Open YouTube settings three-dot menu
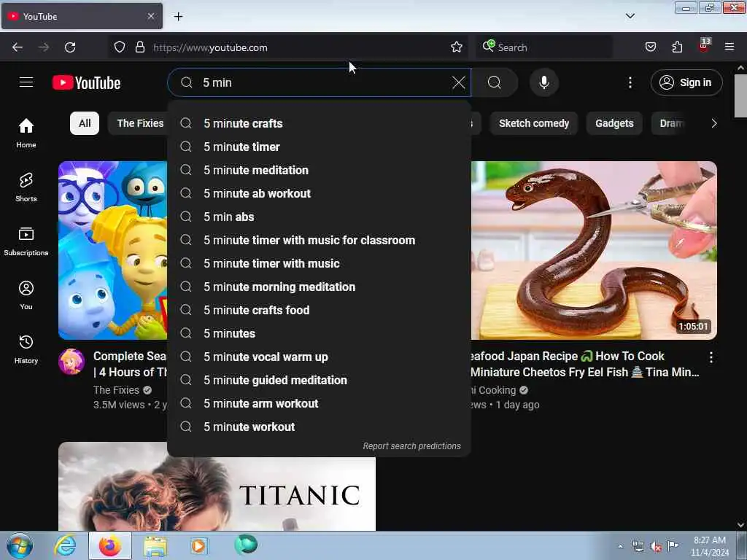The width and height of the screenshot is (747, 560). [x=630, y=82]
